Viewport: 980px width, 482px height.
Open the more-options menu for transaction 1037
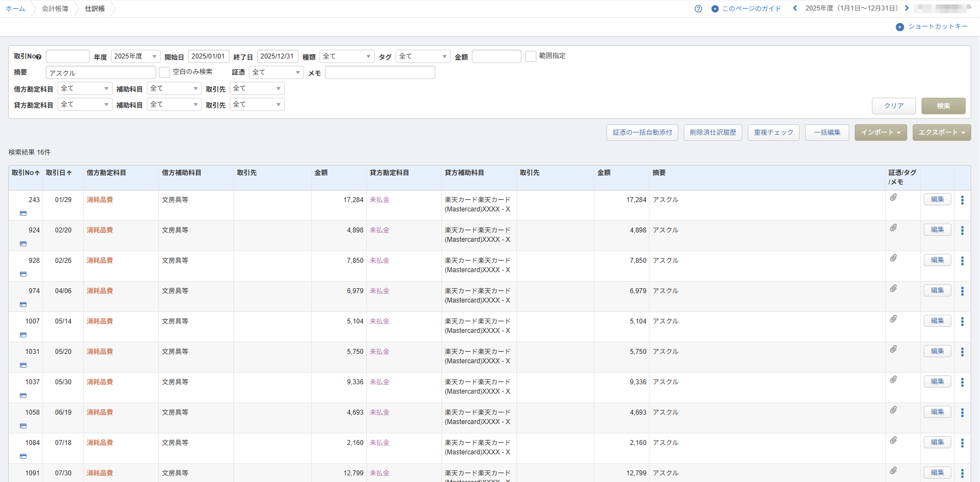point(962,382)
